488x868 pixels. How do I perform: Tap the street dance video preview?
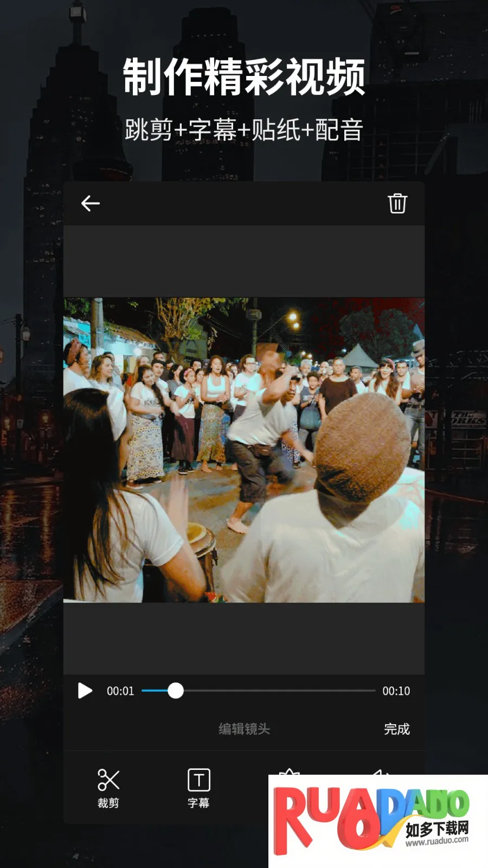pos(244,450)
